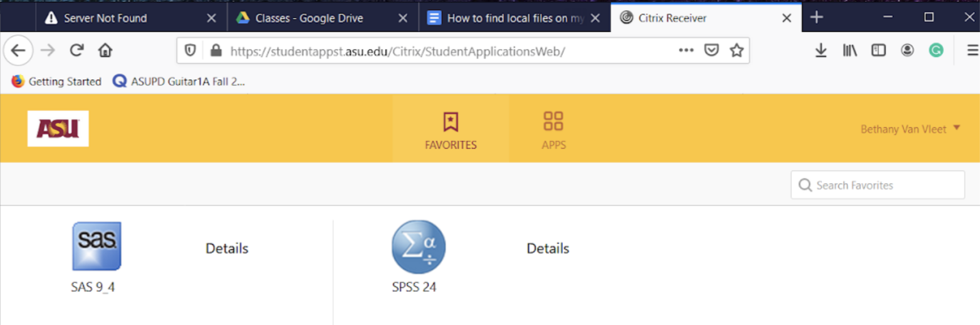Save page to Pocket
The width and height of the screenshot is (980, 325).
tap(711, 51)
